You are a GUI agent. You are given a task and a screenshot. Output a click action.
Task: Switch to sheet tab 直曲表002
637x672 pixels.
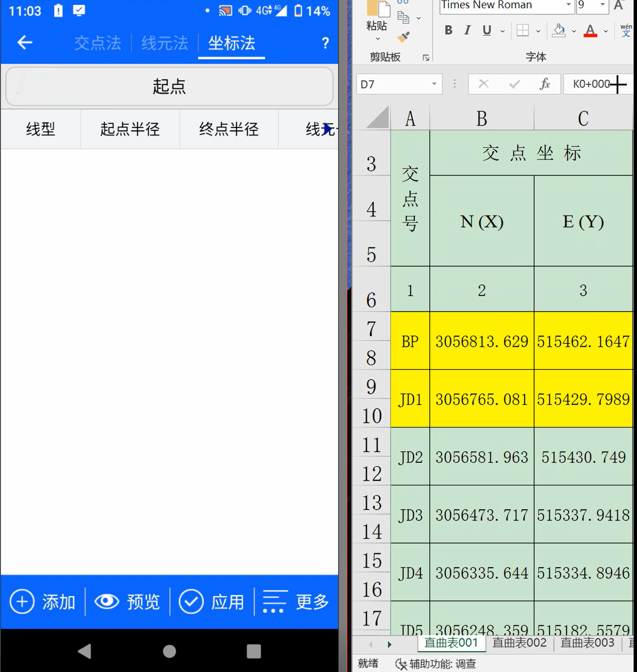pos(520,643)
